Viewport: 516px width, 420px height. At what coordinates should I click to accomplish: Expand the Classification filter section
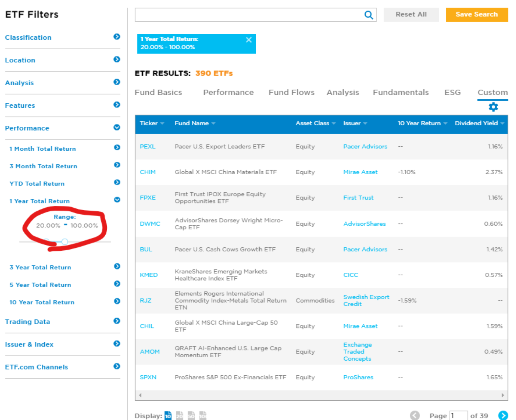[x=117, y=37]
